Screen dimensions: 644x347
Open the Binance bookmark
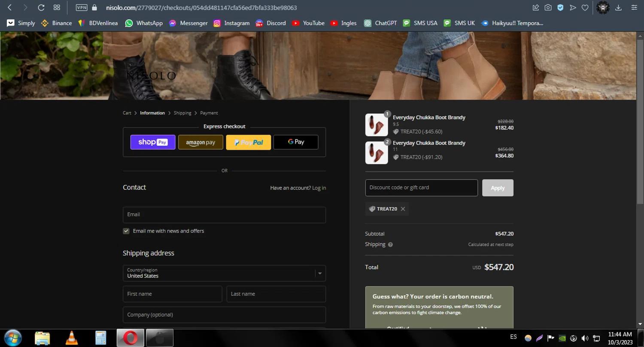tap(56, 23)
